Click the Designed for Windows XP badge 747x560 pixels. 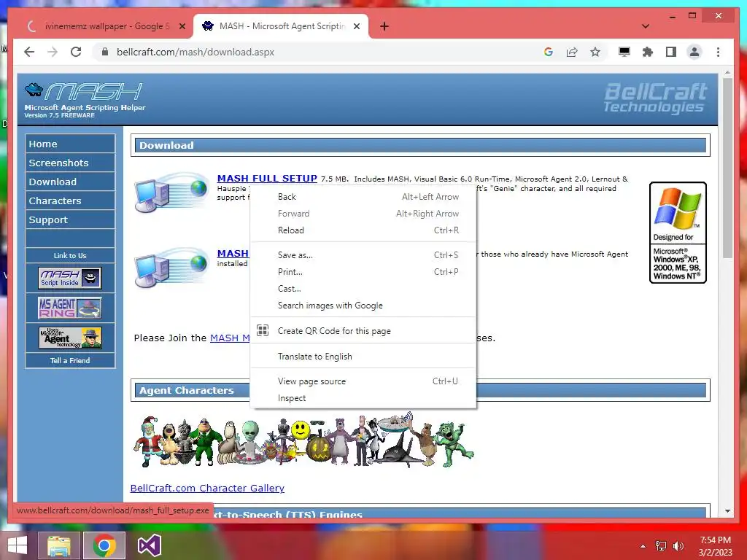678,233
